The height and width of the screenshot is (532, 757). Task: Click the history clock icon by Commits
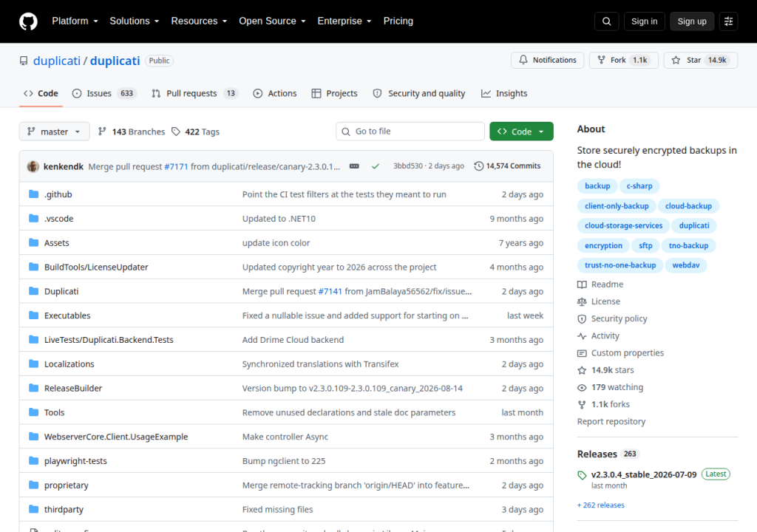point(478,166)
